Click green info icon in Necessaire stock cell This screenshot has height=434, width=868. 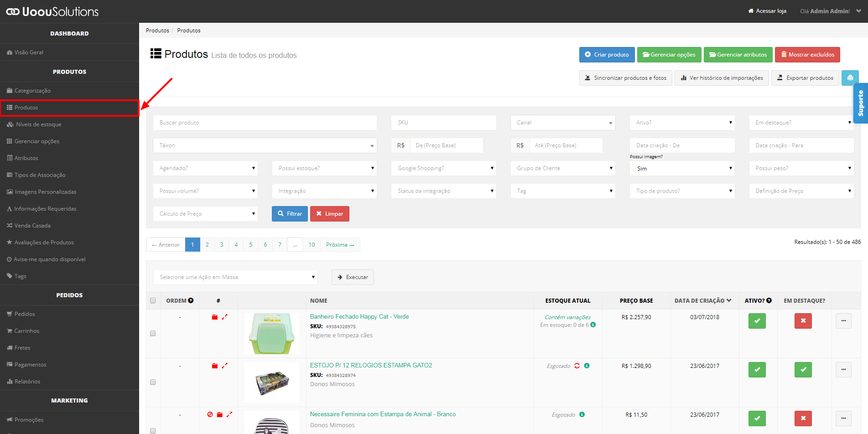[582, 414]
